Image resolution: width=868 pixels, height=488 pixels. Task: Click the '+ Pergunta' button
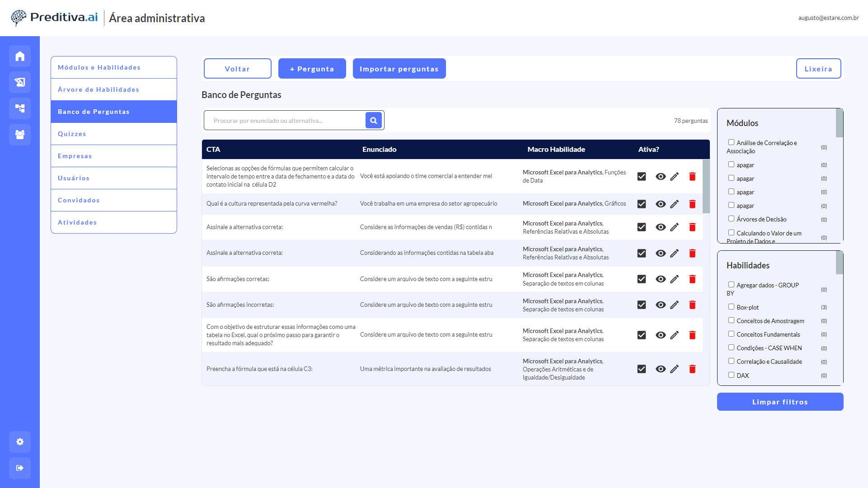(x=312, y=69)
